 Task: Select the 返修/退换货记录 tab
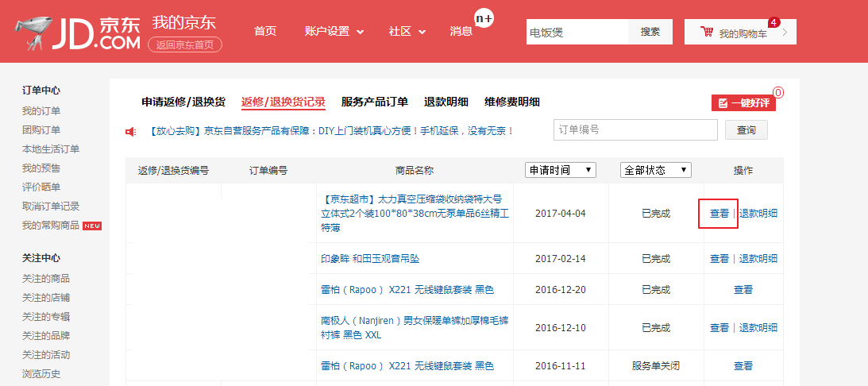coord(284,102)
